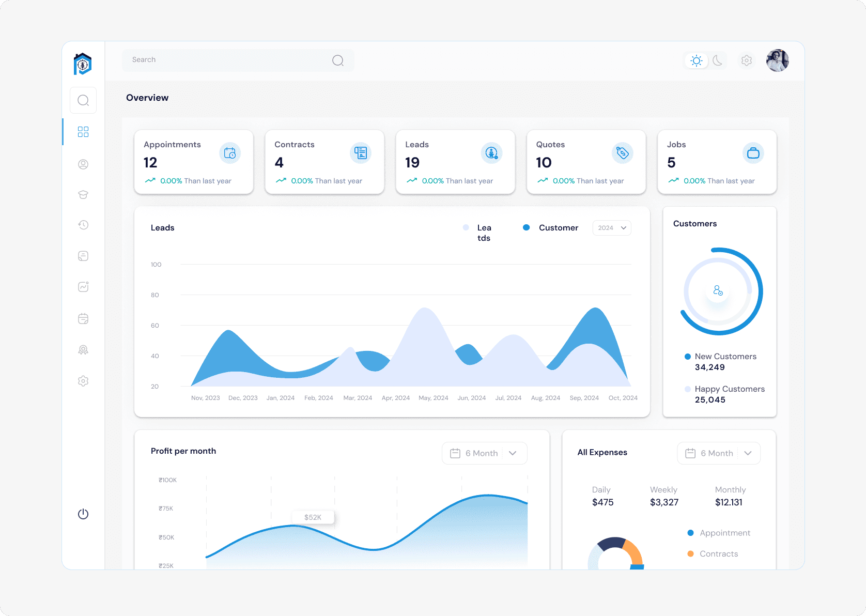Viewport: 866px width, 616px height.
Task: Open the Jobs stat card
Action: coord(717,162)
